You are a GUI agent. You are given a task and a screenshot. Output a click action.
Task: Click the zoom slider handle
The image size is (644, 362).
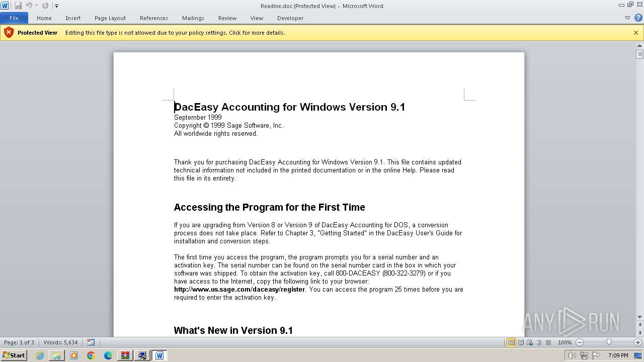[609, 342]
